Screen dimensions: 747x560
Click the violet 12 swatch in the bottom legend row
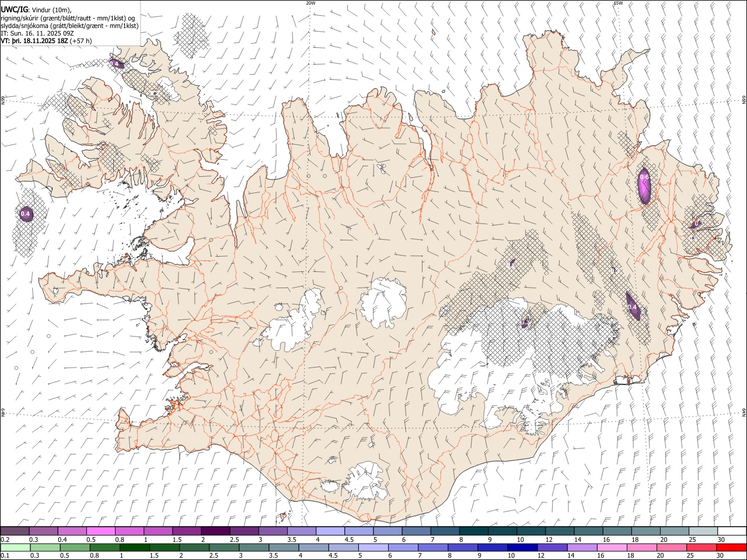click(x=552, y=548)
